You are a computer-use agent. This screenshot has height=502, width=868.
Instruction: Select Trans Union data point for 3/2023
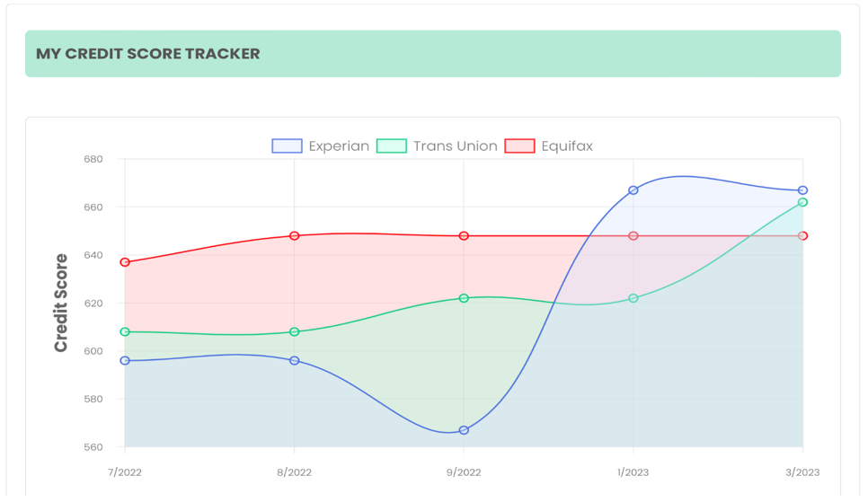pos(802,202)
